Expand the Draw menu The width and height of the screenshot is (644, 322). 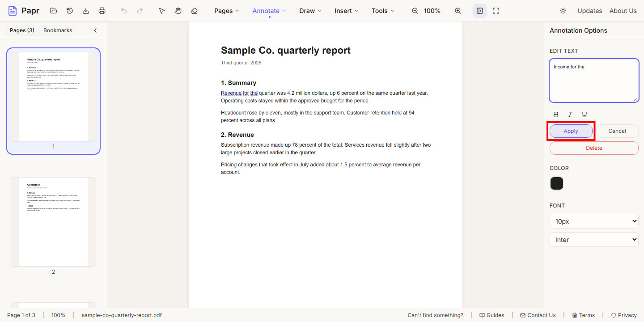pos(310,11)
